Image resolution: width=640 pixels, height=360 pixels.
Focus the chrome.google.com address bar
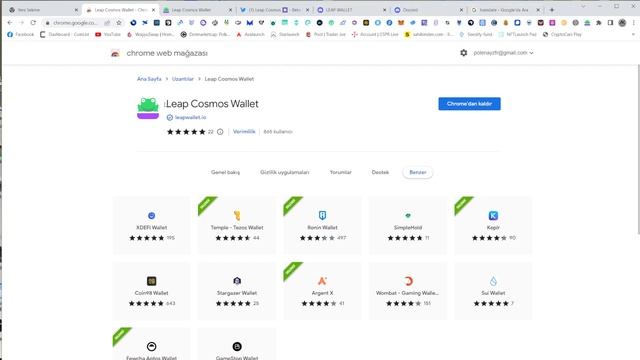pos(76,23)
